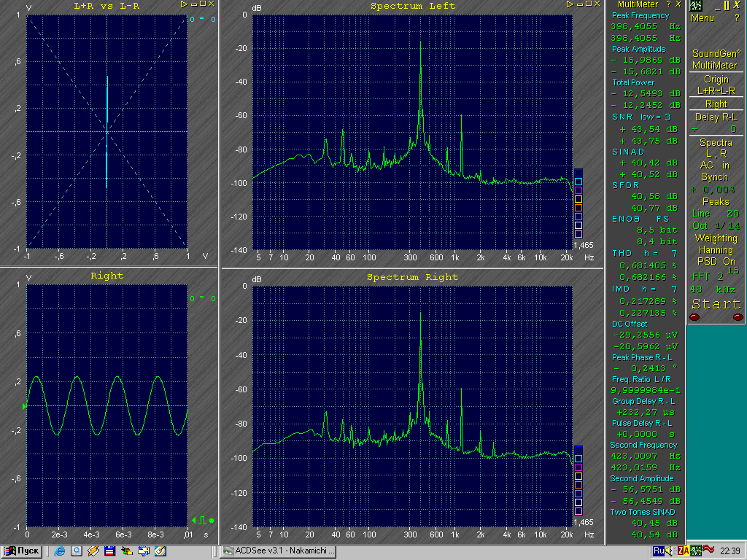Click the red sine wave tray icon
747x560 pixels.
coord(708,551)
